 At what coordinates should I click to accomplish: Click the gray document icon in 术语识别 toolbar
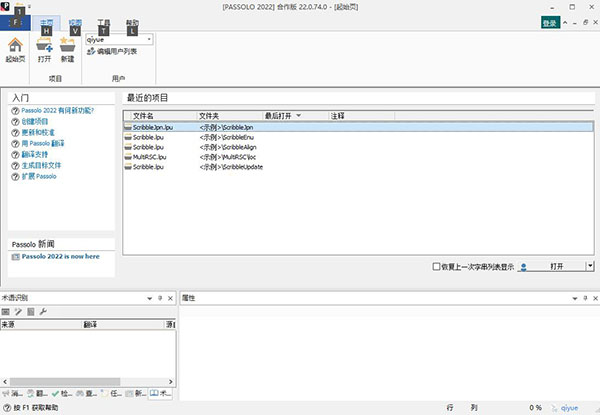pyautogui.click(x=31, y=312)
